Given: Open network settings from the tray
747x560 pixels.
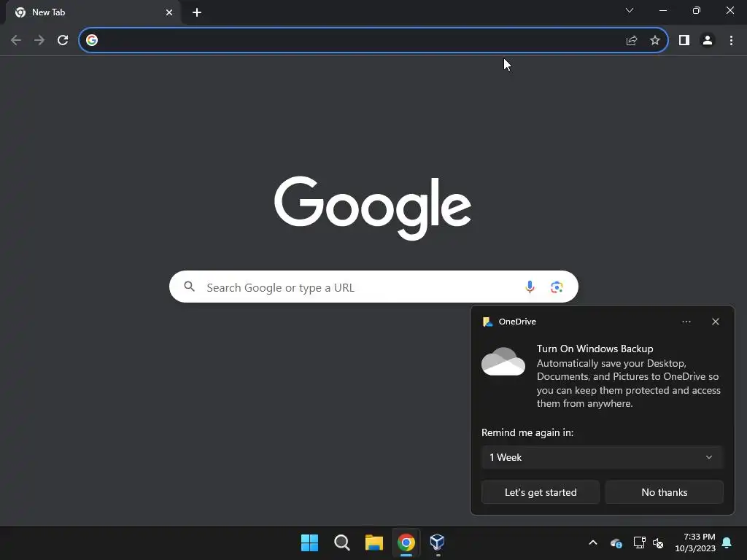Looking at the screenshot, I should pyautogui.click(x=639, y=542).
